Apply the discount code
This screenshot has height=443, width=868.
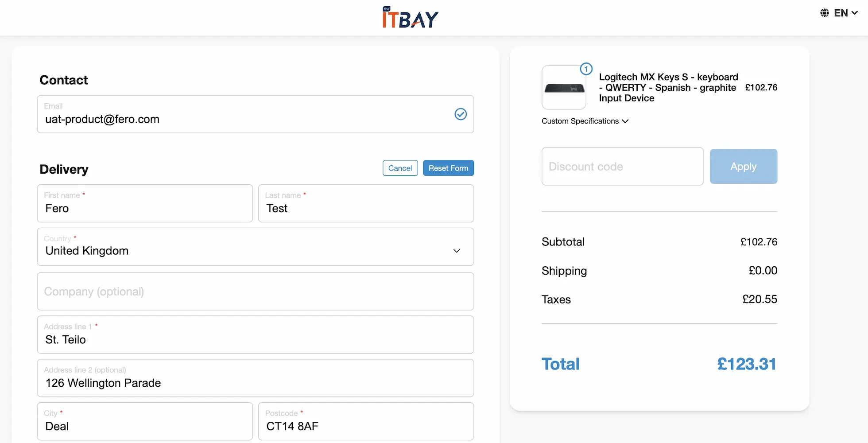[x=743, y=166]
